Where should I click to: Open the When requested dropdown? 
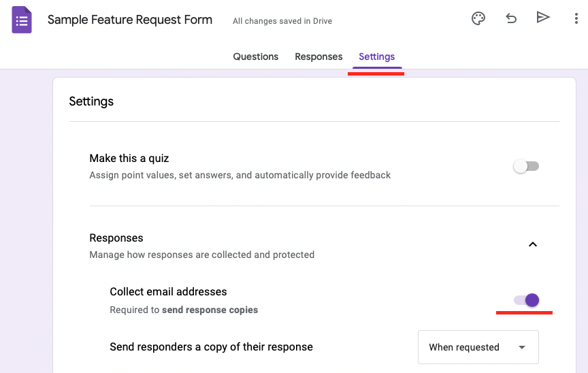tap(478, 347)
